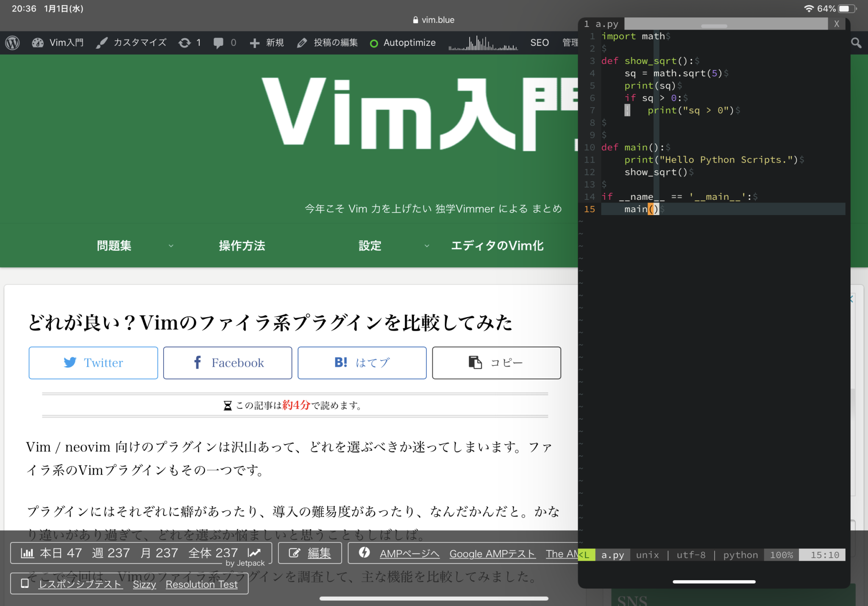Click the 編集 button

tap(310, 553)
